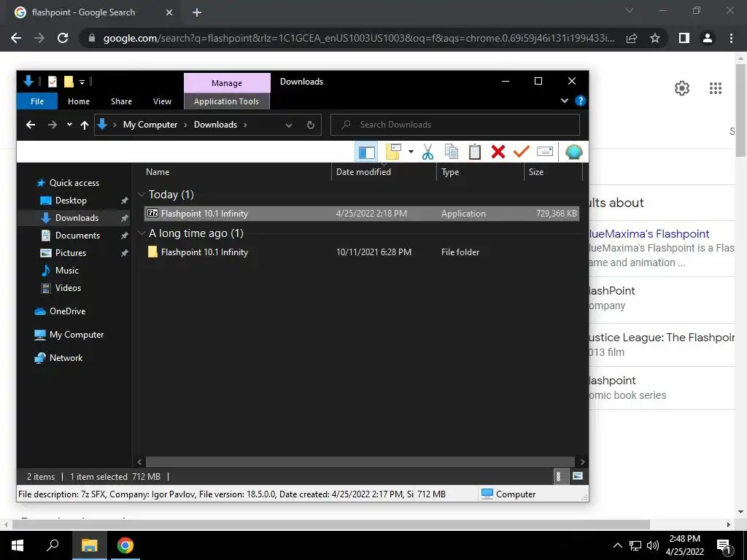Click the folder options icon in toolbar
The height and width of the screenshot is (560, 747).
coord(394,152)
